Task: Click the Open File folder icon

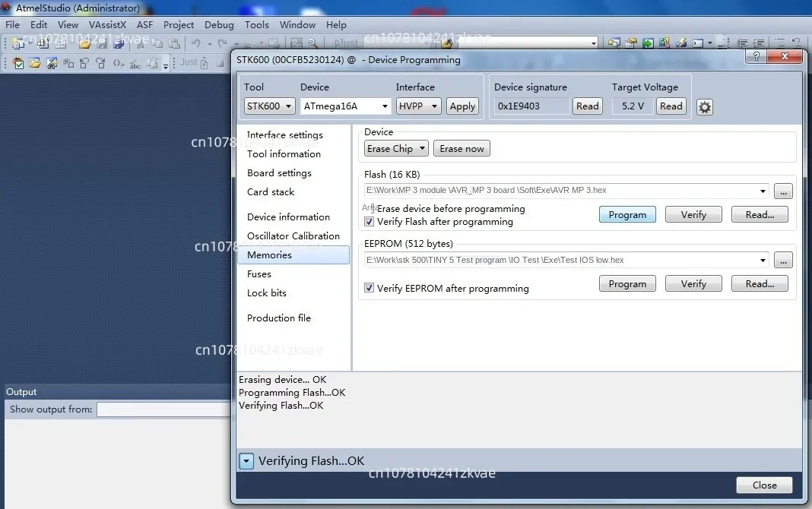Action: 84,43
